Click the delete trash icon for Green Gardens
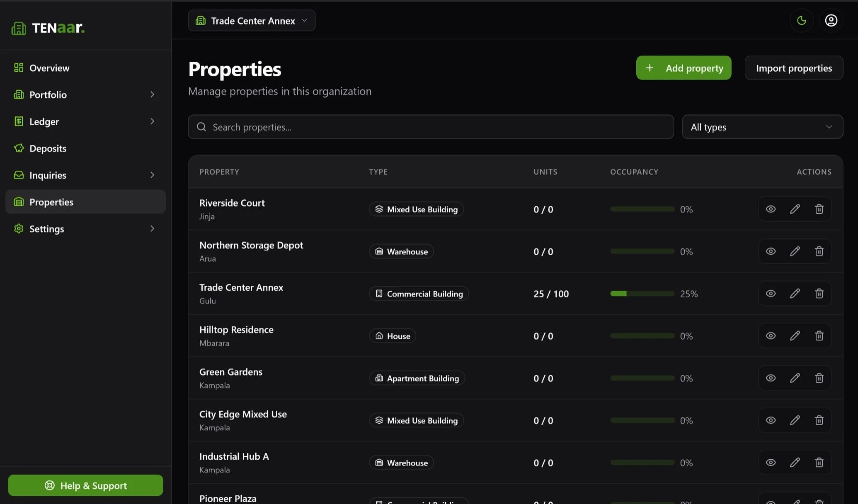Screen dimensions: 858x504 tap(819, 378)
